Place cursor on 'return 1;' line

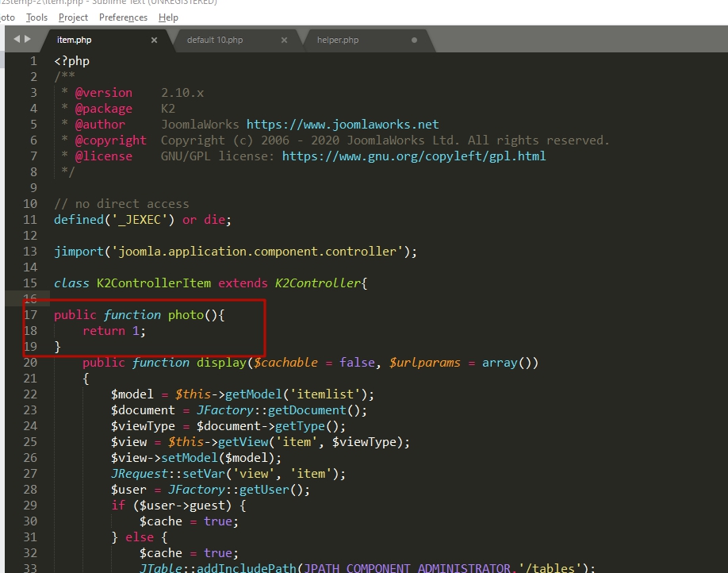pyautogui.click(x=114, y=331)
